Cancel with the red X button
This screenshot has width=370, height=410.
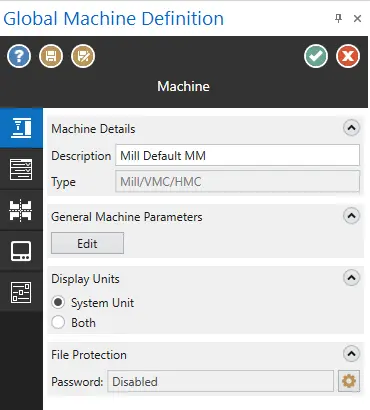[x=348, y=56]
